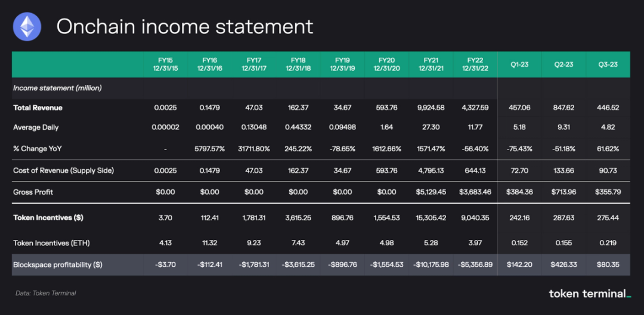Select the FY21 12/31/21 column header

point(431,64)
